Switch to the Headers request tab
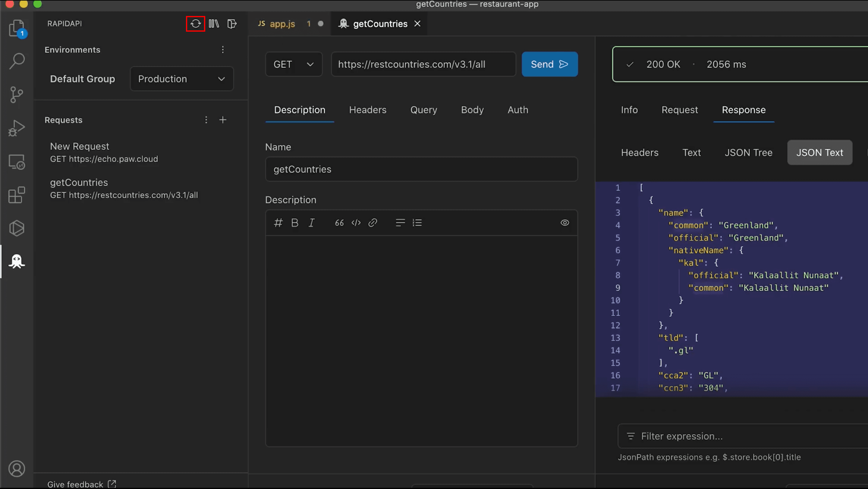Viewport: 868px width, 489px height. 368,110
